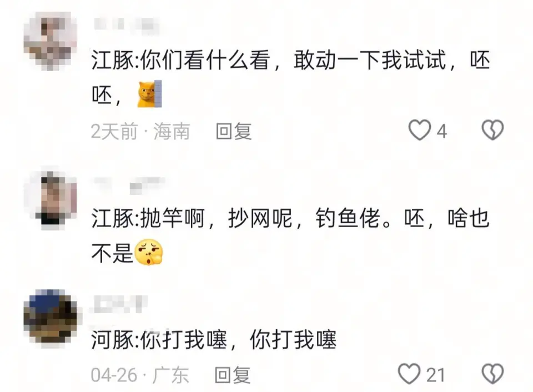Tap the shushing face emoji after 不是

point(149,252)
